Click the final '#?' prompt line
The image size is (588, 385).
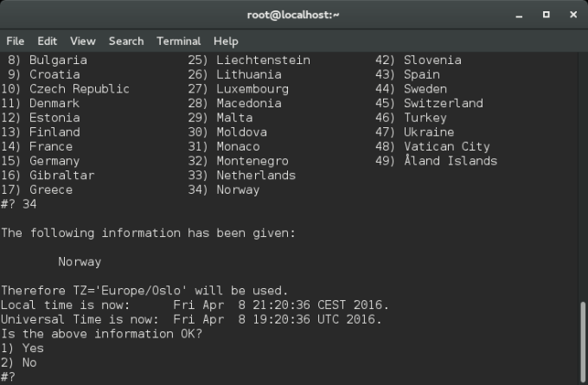[x=9, y=377]
